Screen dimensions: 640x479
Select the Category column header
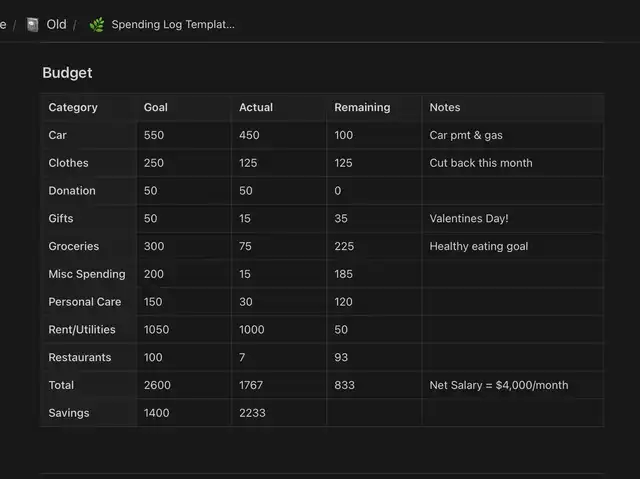tap(73, 107)
